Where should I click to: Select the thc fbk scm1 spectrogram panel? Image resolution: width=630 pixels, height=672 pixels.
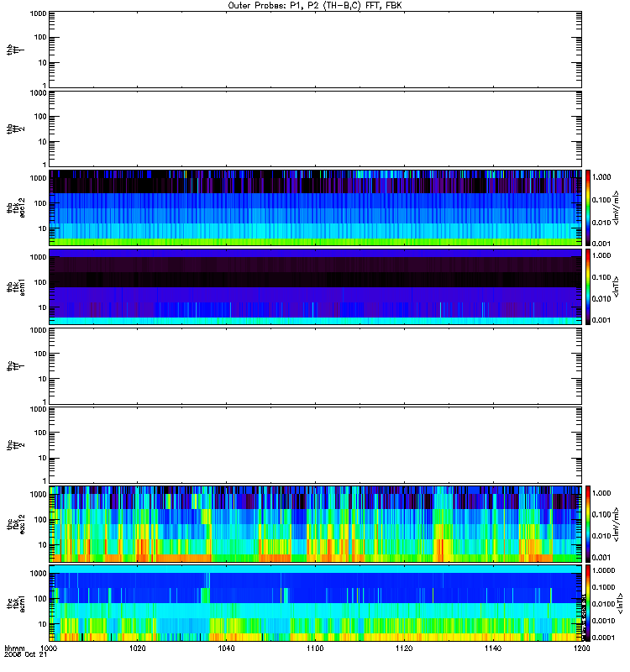(x=314, y=602)
